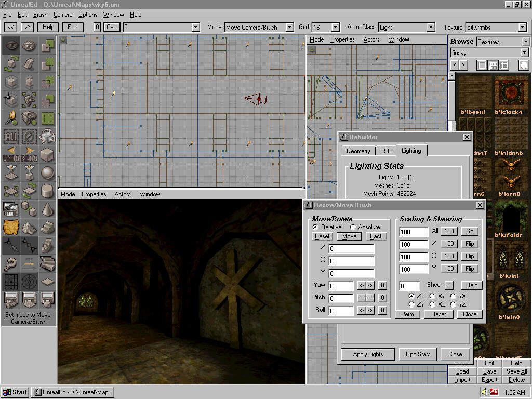The image size is (532, 399).
Task: Select the cone brush builder tool
Action: [48, 209]
